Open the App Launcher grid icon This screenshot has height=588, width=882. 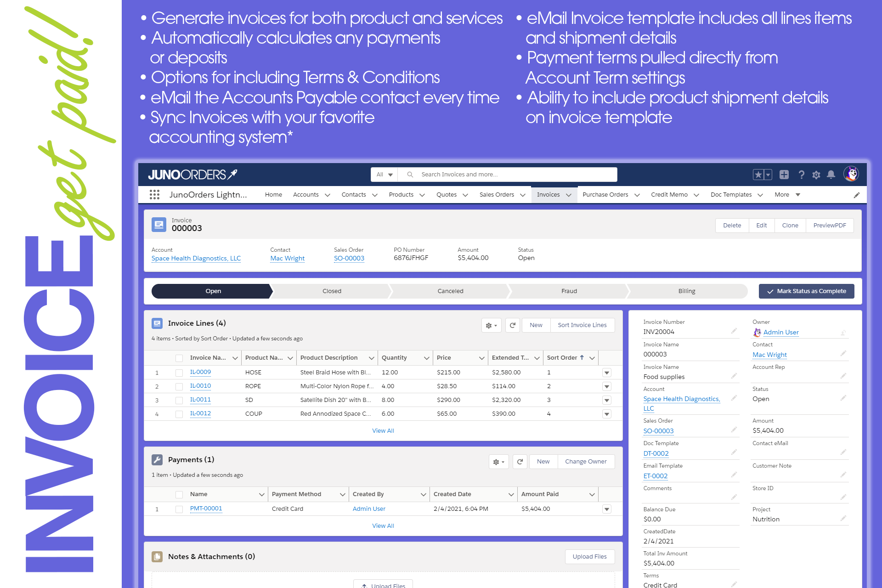pos(154,195)
